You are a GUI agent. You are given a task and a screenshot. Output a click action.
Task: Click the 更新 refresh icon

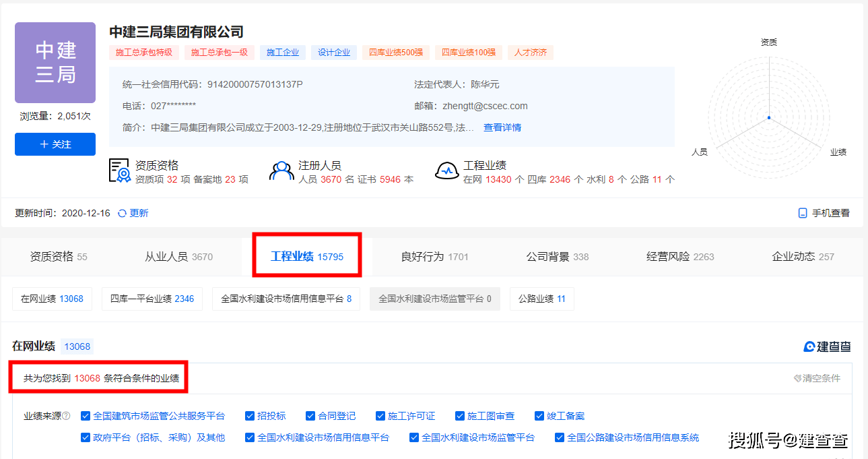click(122, 213)
